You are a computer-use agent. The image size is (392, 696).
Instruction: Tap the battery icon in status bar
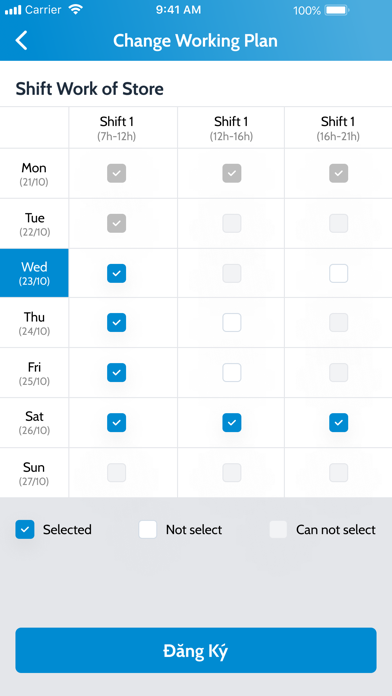point(337,10)
